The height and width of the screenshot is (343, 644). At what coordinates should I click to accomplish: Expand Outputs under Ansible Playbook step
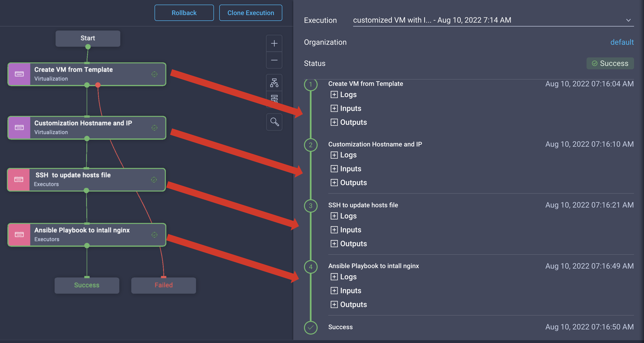pos(334,304)
